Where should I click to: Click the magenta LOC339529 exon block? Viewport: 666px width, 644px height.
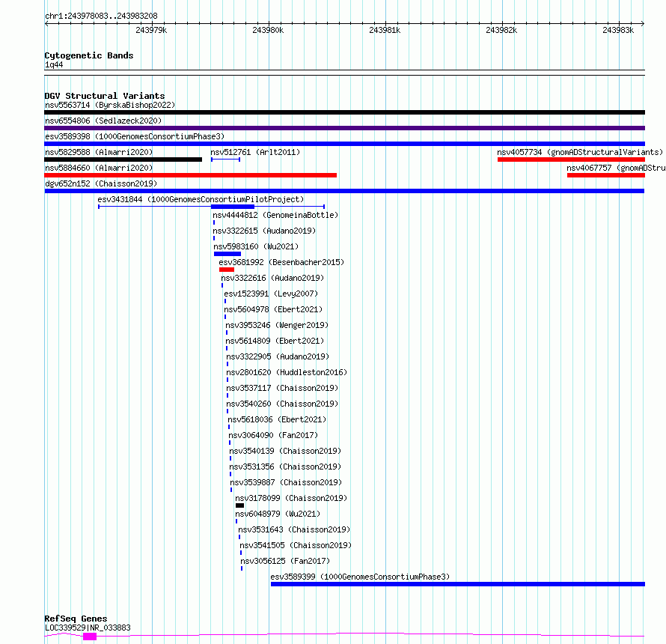90,637
